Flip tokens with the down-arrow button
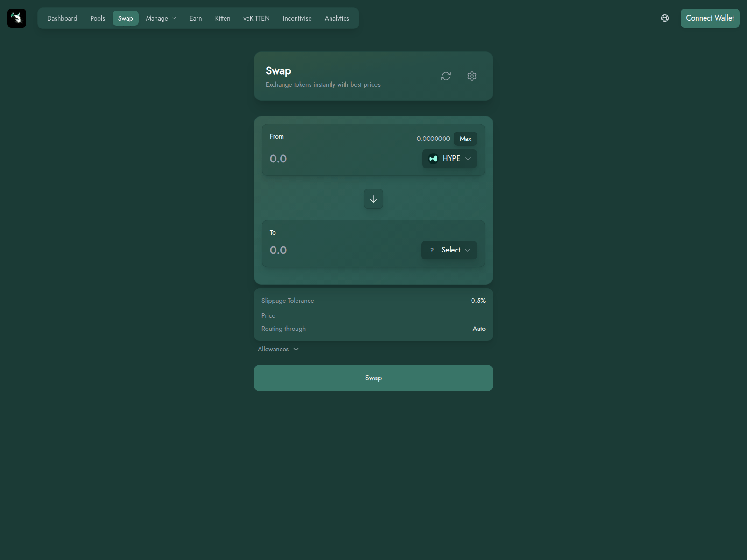Screen dimensions: 747x560 (373, 199)
